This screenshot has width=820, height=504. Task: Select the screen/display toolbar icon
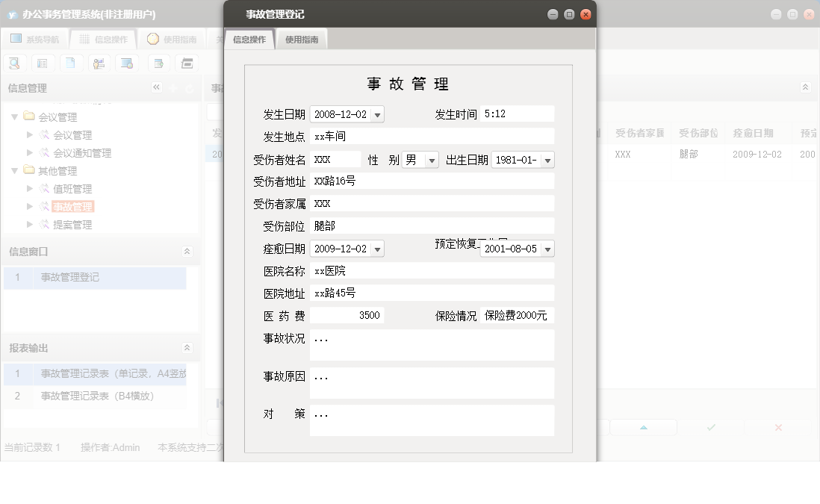point(126,63)
